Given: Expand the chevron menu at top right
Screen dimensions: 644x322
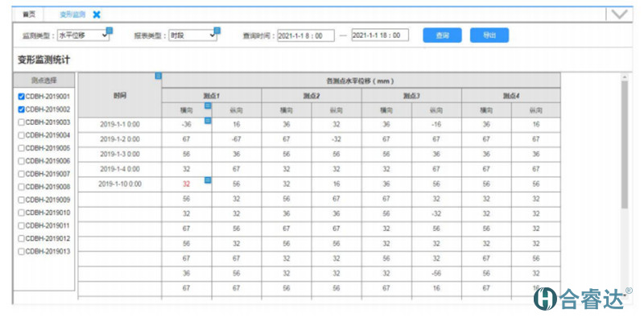Looking at the screenshot, I should tap(618, 14).
